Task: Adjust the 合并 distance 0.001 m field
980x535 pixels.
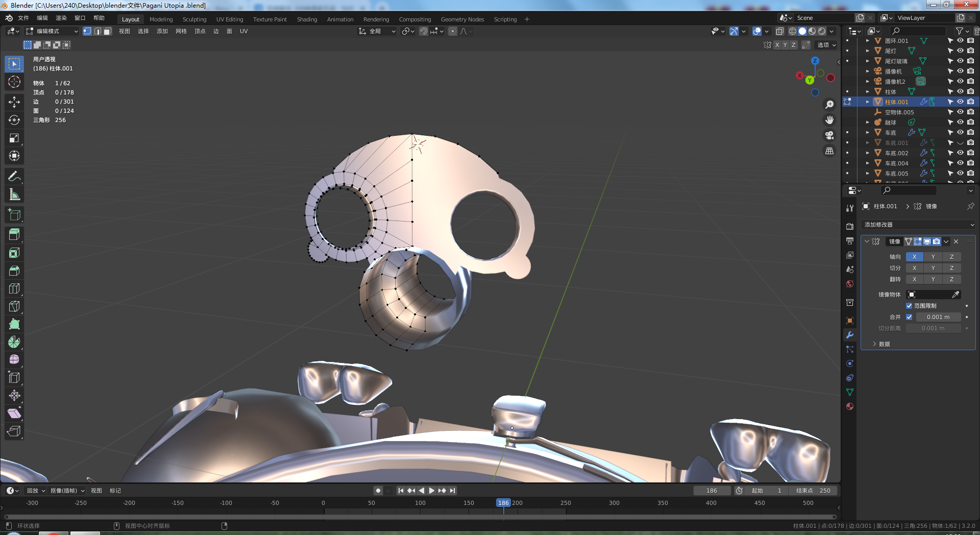Action: click(x=938, y=317)
